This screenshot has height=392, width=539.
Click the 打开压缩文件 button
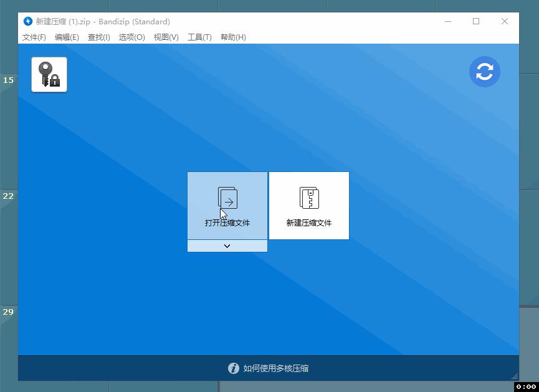point(227,206)
